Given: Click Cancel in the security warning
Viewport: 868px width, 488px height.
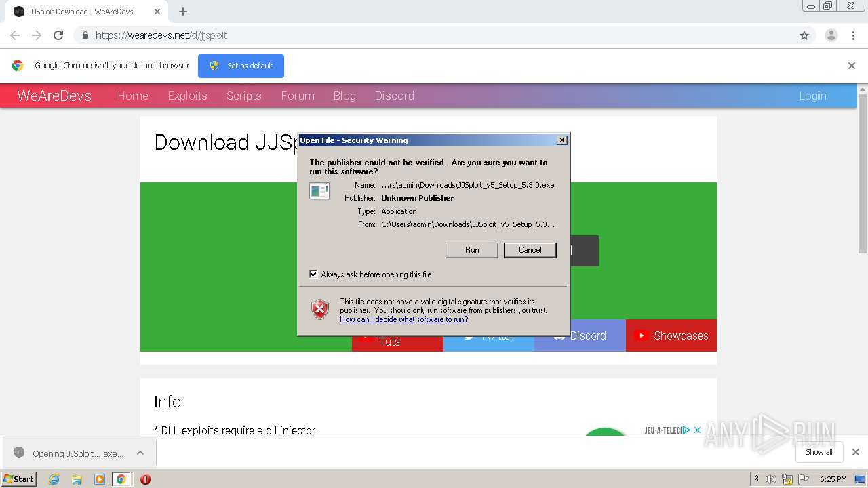Looking at the screenshot, I should (530, 250).
